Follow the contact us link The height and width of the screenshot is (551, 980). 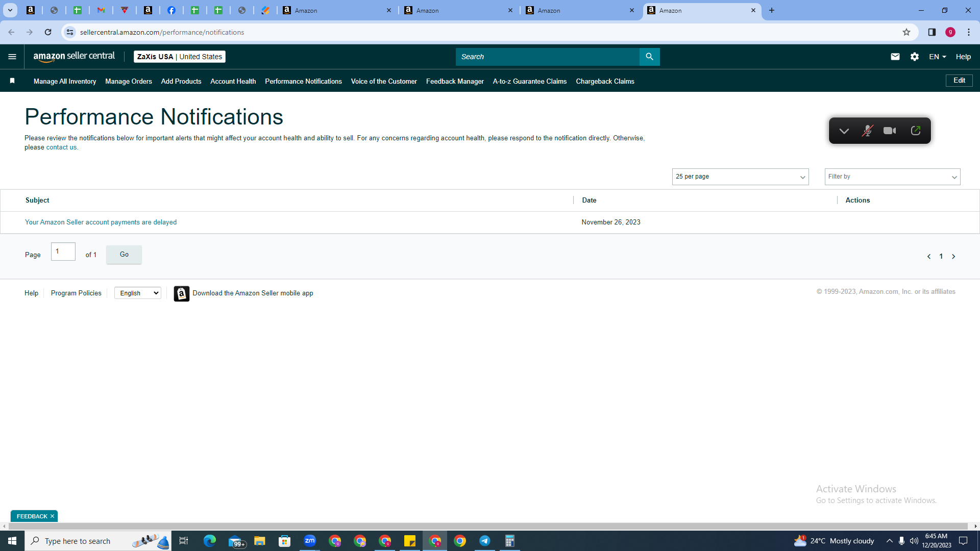(61, 147)
